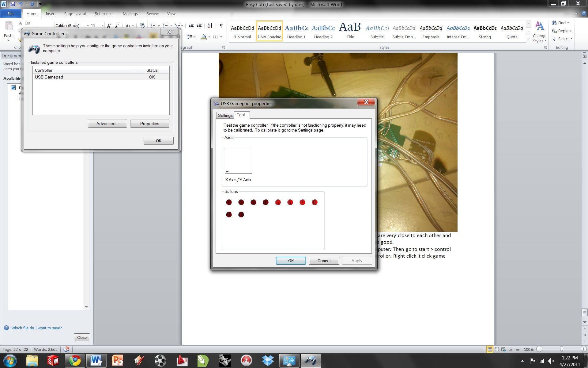Select USB Gamepad in controller list
Viewport: 588px width, 368px height.
point(101,77)
